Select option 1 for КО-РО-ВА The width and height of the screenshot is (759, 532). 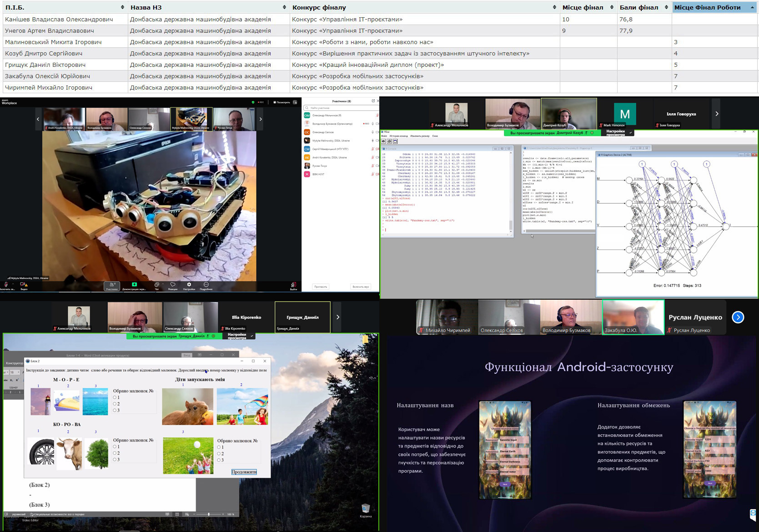coord(115,447)
